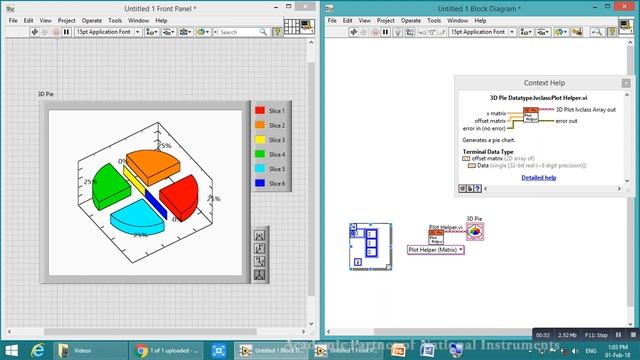The width and height of the screenshot is (640, 360).
Task: Open Distribute Objects dropdown in Block Diagram
Action: click(543, 32)
